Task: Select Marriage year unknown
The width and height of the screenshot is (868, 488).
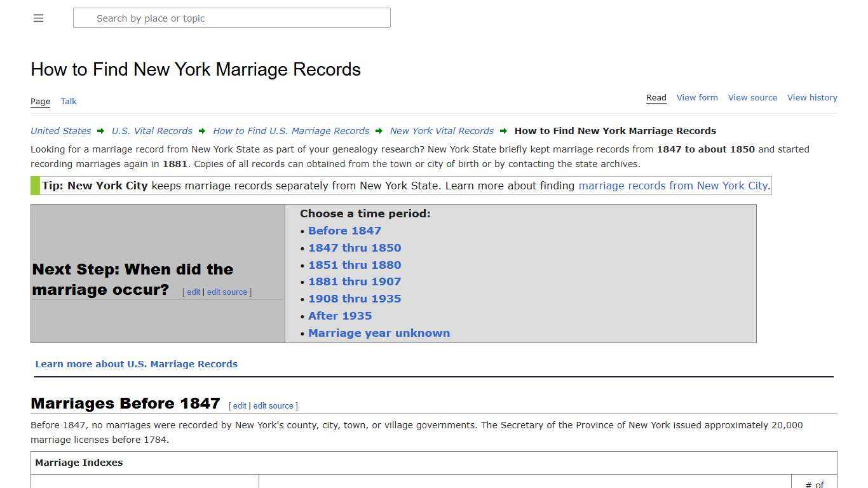Action: coord(379,332)
